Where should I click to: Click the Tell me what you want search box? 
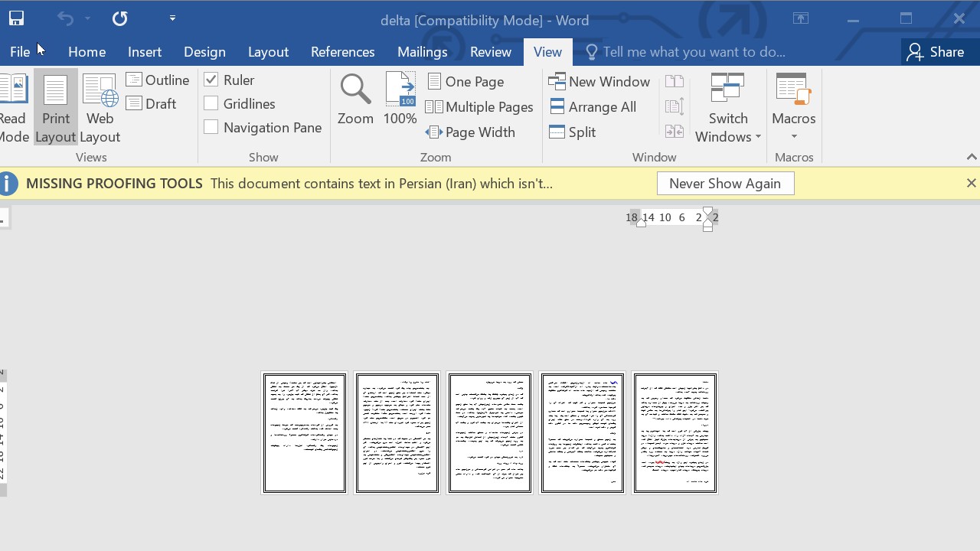(x=685, y=52)
